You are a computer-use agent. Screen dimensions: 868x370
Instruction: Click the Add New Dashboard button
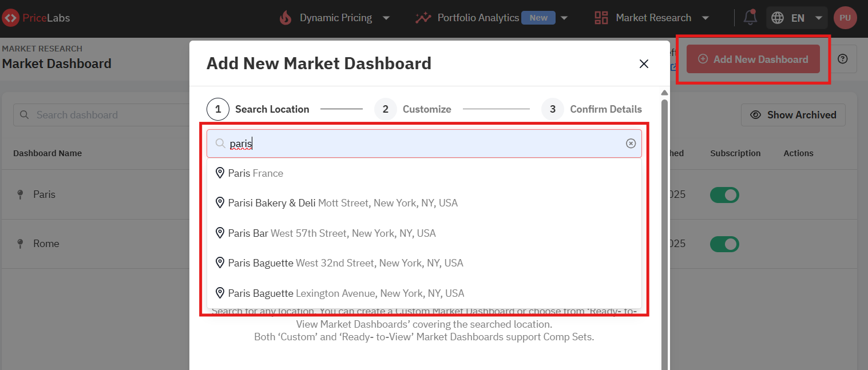[753, 59]
